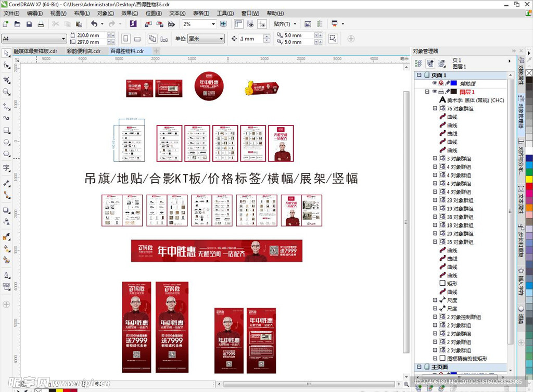533x392 pixels.
Task: Select portrait page orientation
Action: 126,39
